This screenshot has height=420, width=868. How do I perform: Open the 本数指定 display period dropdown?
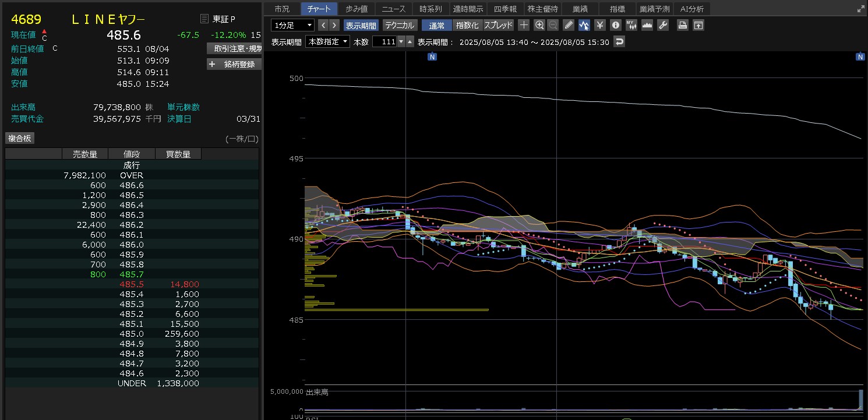327,41
